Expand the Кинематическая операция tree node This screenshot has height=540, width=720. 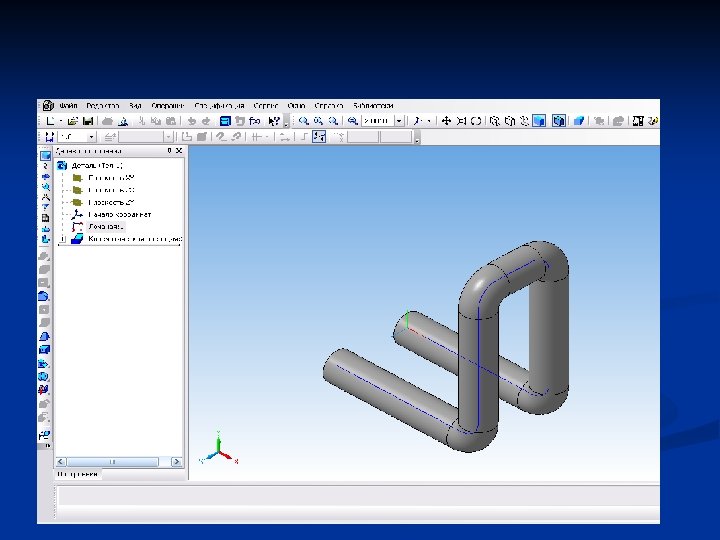(x=63, y=239)
